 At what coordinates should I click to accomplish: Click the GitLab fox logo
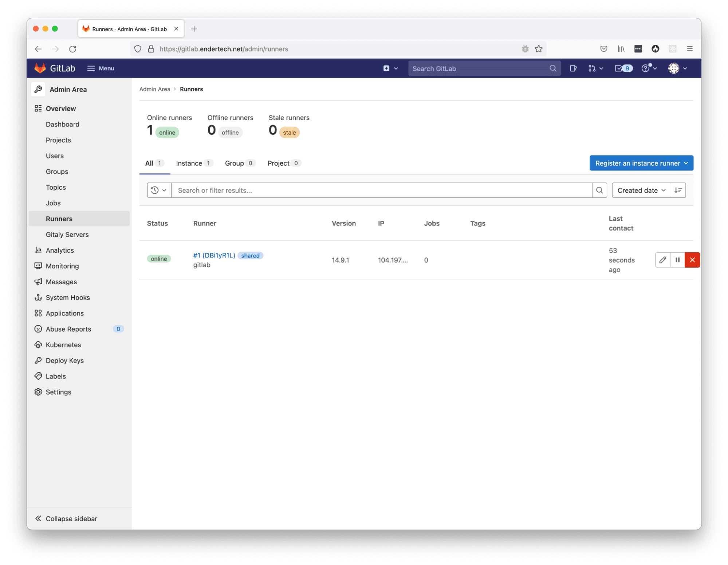click(40, 68)
